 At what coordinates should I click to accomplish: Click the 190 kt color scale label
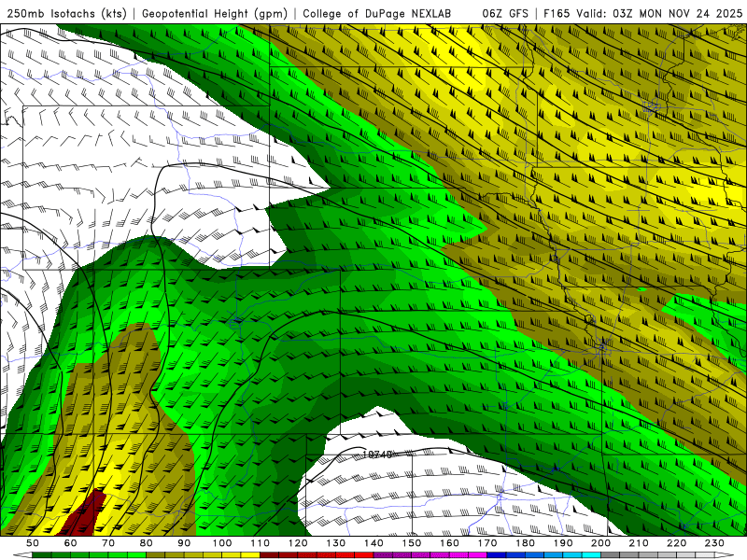[x=563, y=543]
